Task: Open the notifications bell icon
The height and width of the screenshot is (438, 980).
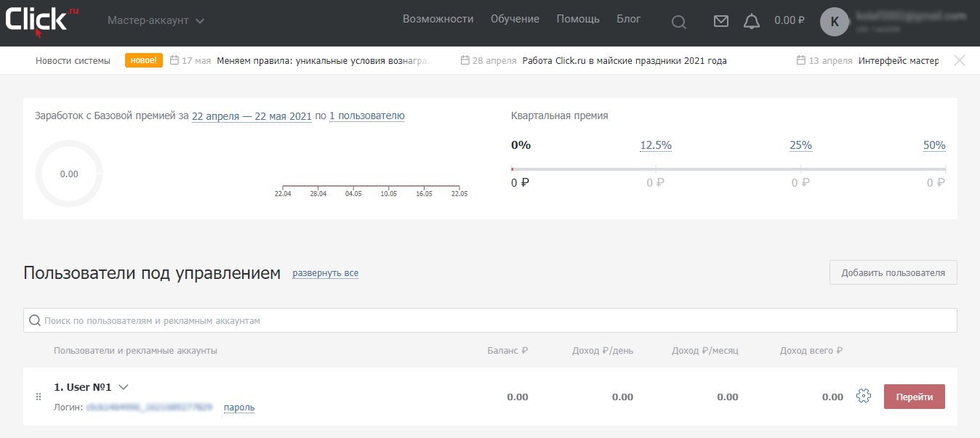Action: (752, 21)
